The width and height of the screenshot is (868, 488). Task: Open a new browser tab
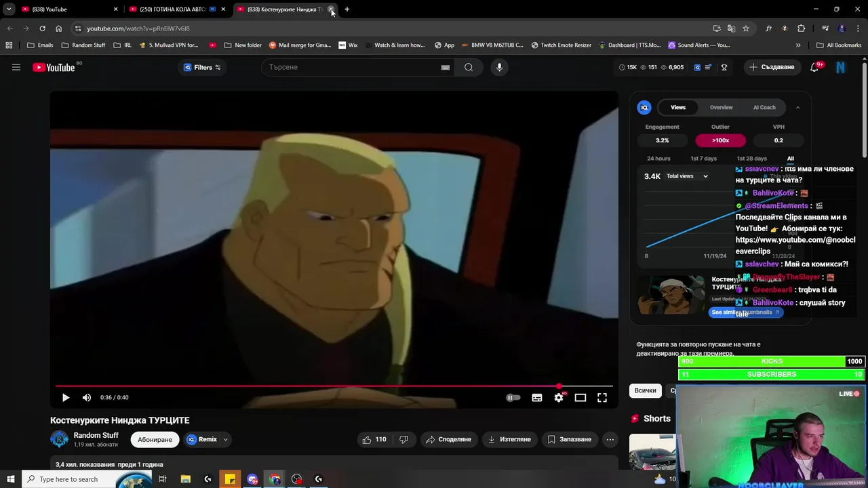347,9
